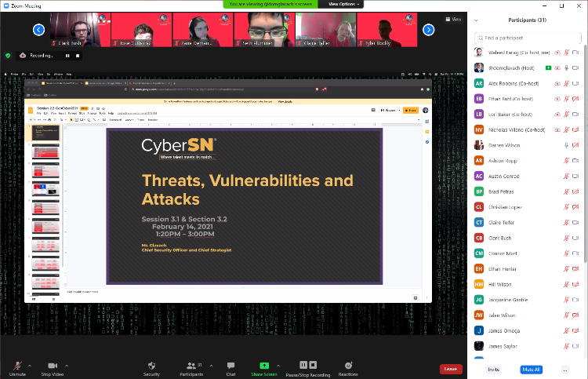Select participant Hill Wilson in list

click(x=528, y=284)
